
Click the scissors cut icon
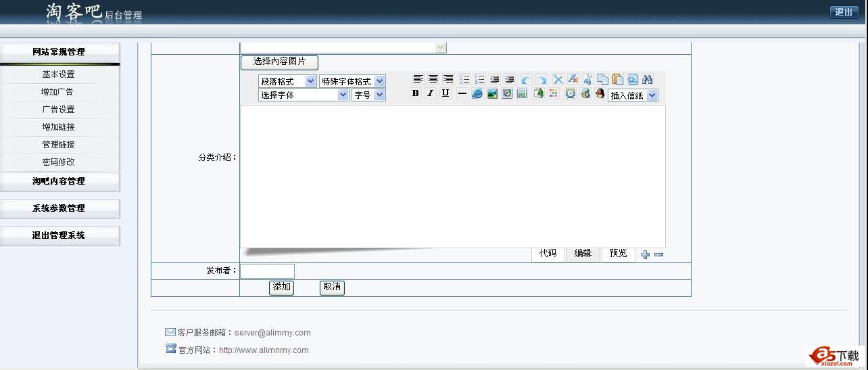pos(587,80)
